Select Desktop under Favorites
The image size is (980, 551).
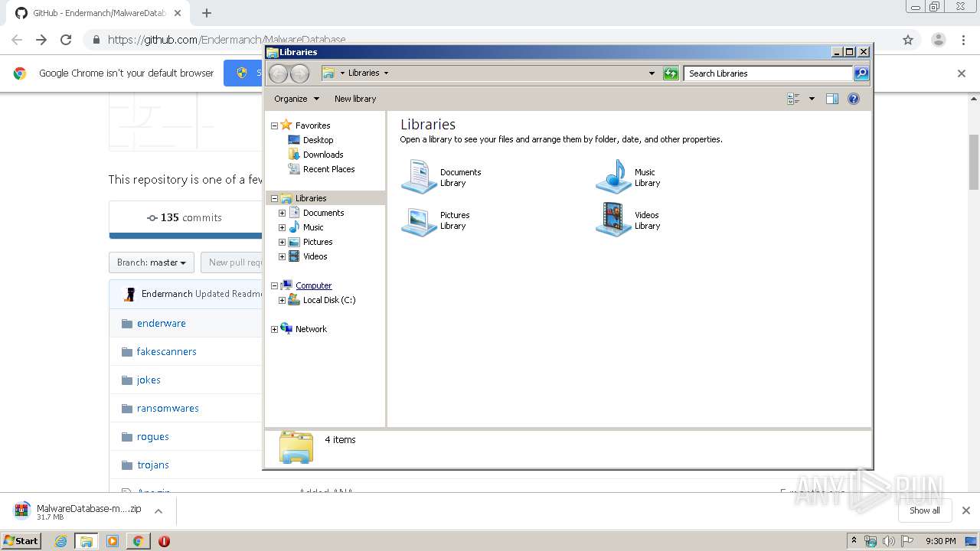[x=318, y=140]
